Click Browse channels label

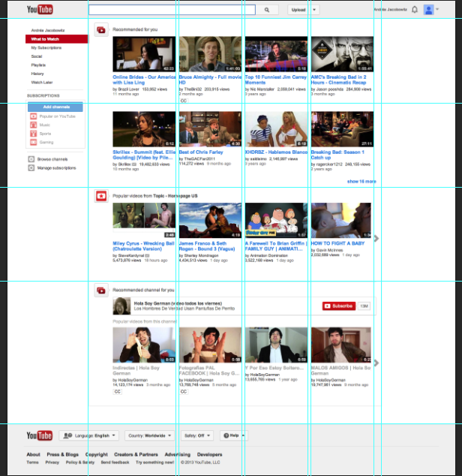(52, 159)
